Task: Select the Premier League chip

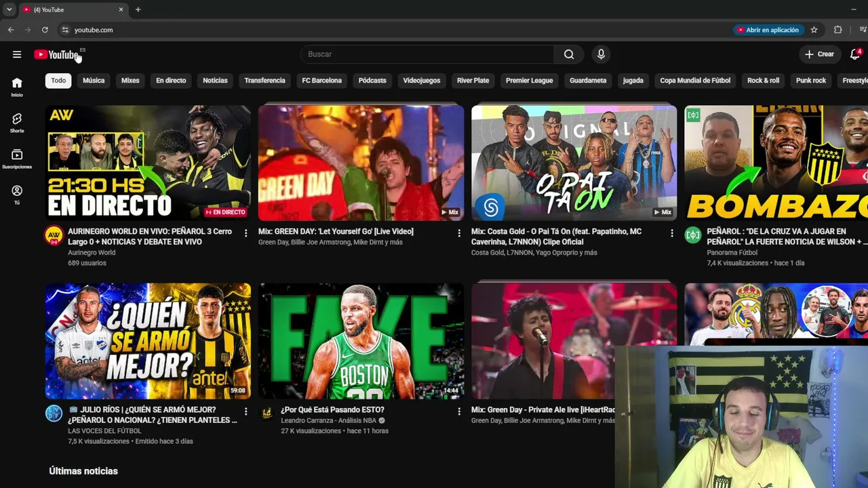Action: click(x=529, y=81)
